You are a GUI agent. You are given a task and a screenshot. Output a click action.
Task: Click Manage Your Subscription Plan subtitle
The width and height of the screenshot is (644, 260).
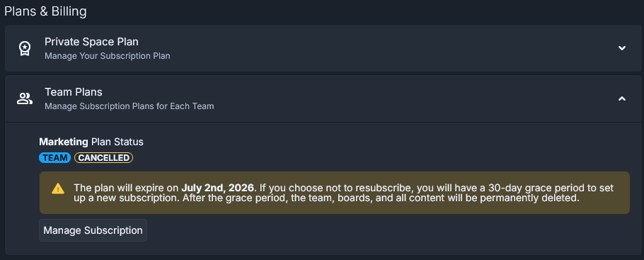click(x=107, y=56)
